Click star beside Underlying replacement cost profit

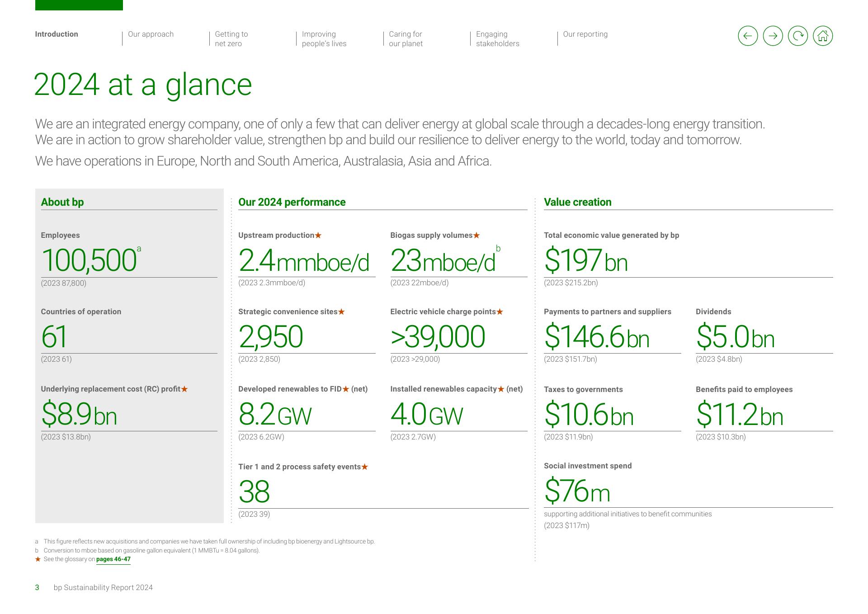click(x=184, y=389)
